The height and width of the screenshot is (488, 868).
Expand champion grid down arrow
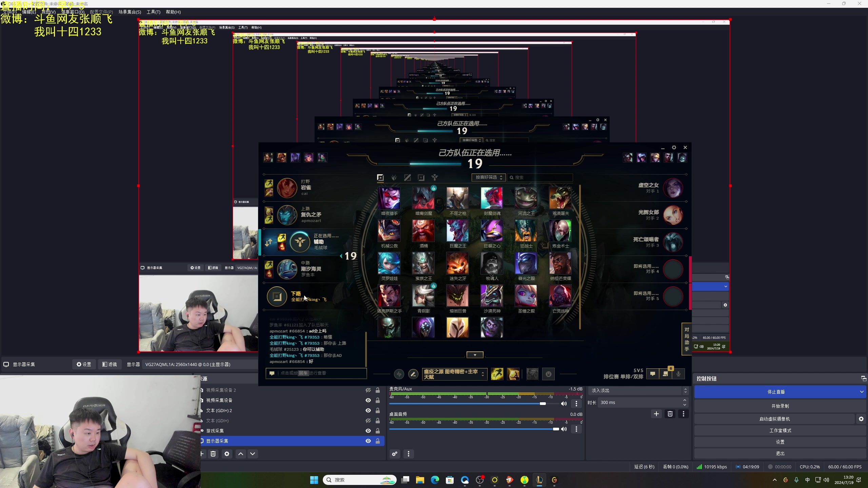[x=475, y=355]
